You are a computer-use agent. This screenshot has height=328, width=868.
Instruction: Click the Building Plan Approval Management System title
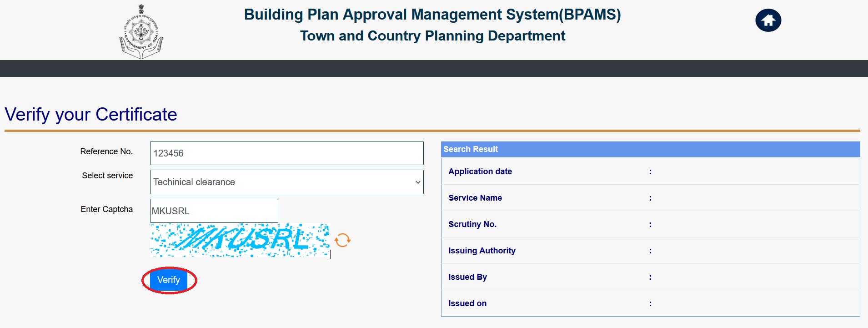pyautogui.click(x=432, y=15)
